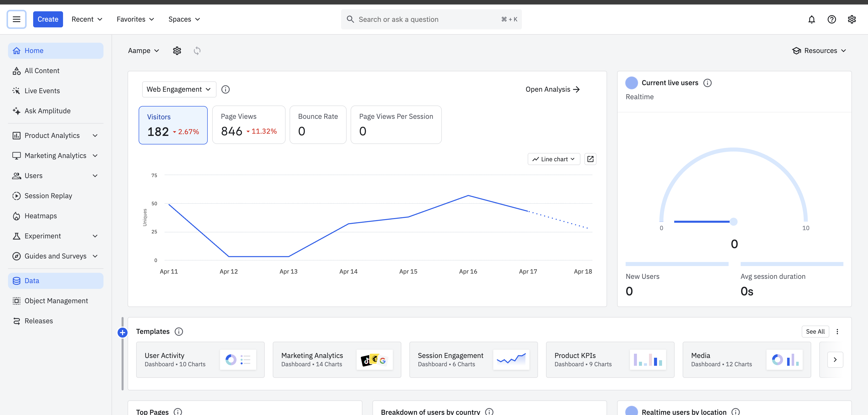Open chart in new window icon
Screen dimensions: 868x415
tap(590, 159)
